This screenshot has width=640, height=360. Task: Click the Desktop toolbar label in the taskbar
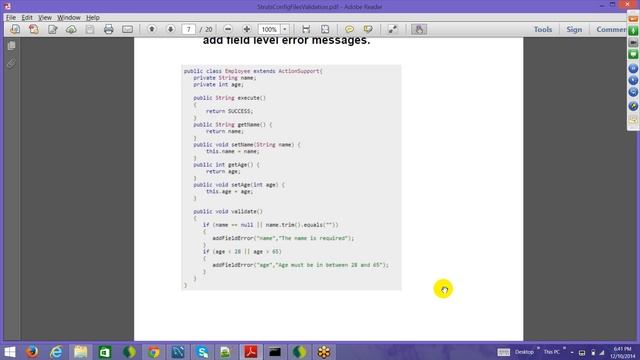coord(524,352)
